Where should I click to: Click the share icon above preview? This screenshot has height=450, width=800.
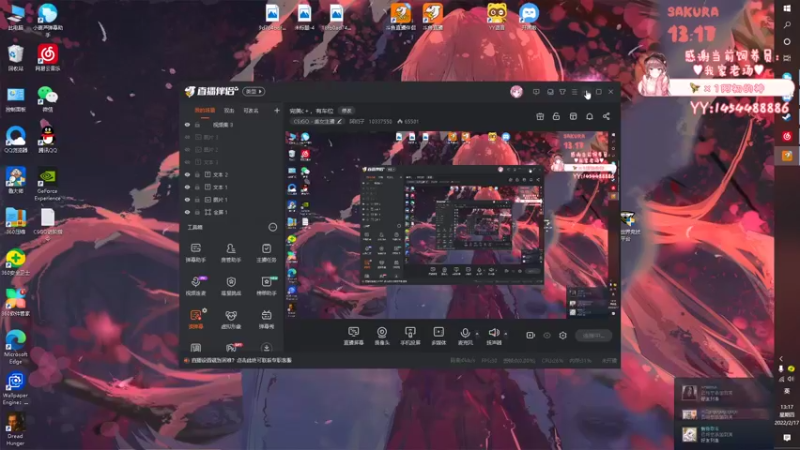click(606, 117)
